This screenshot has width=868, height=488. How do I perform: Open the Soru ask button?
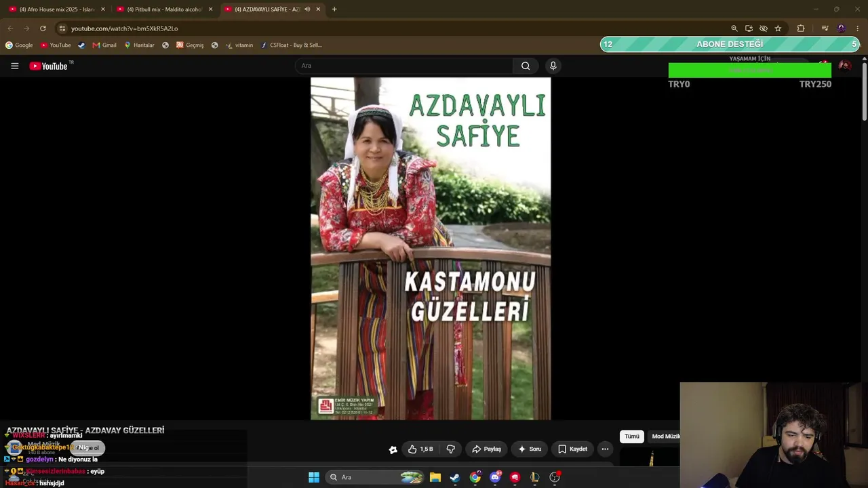530,449
